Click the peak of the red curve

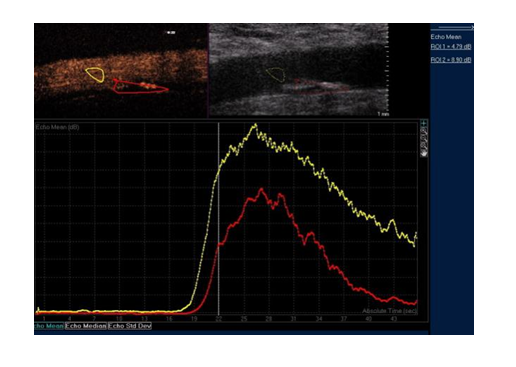262,189
